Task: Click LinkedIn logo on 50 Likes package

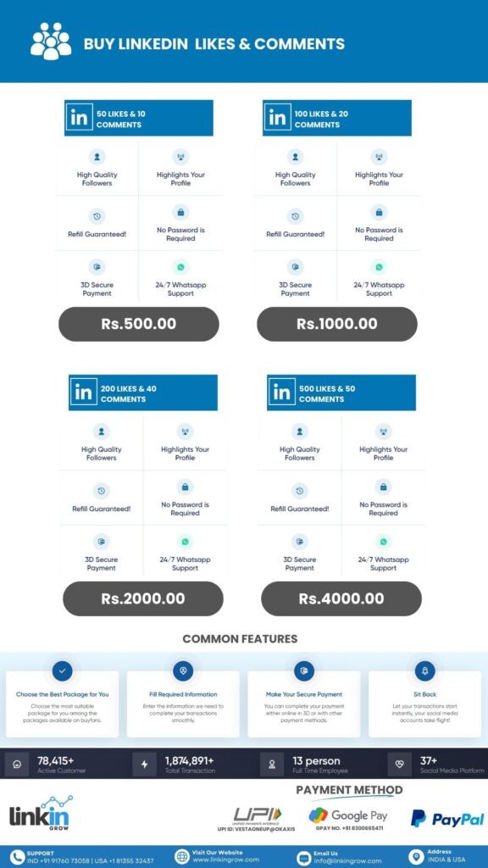Action: 79,118
